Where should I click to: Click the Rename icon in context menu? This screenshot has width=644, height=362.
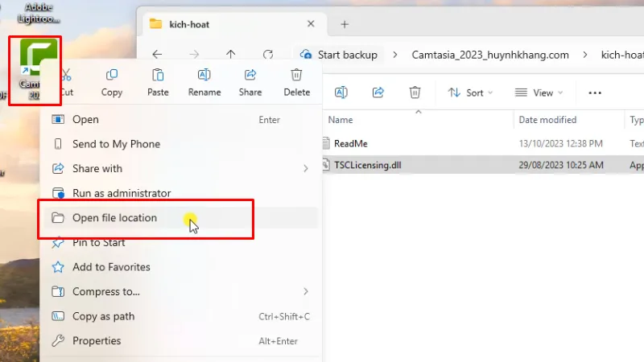[x=204, y=76]
